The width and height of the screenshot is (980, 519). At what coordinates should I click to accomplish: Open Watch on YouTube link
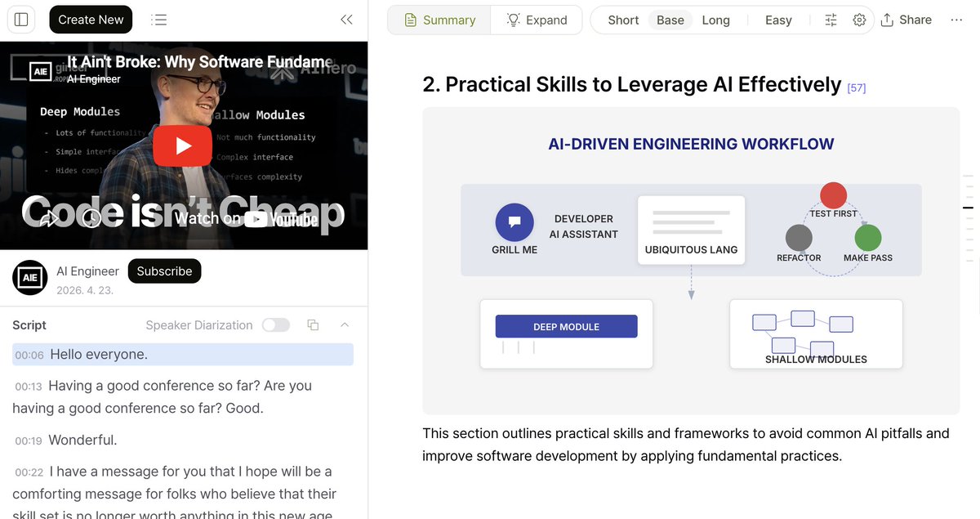tap(246, 218)
